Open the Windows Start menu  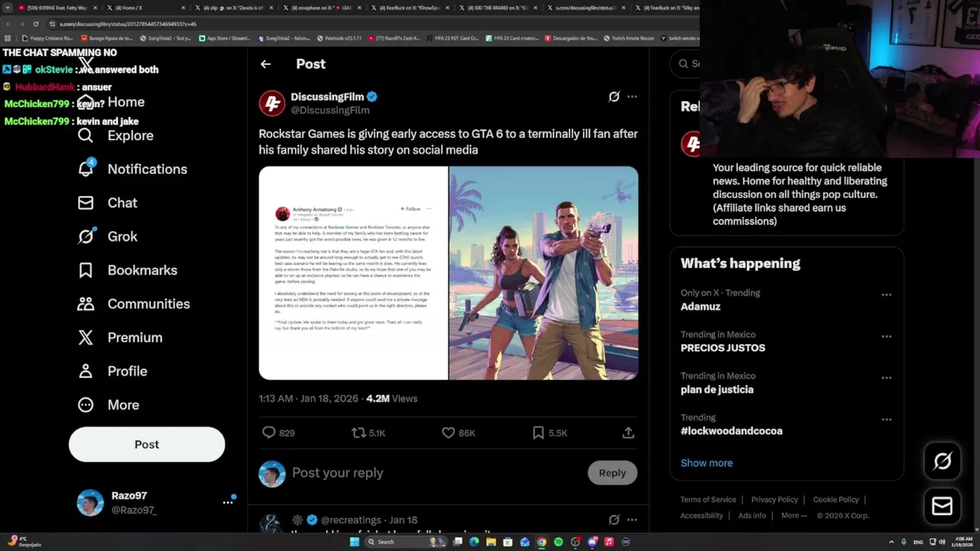coord(354,542)
